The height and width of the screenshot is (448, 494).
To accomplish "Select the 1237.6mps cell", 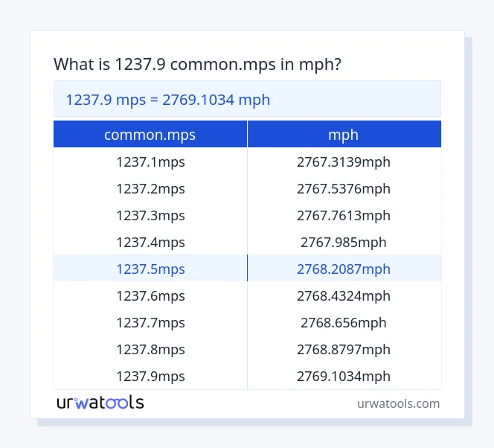I will (150, 295).
